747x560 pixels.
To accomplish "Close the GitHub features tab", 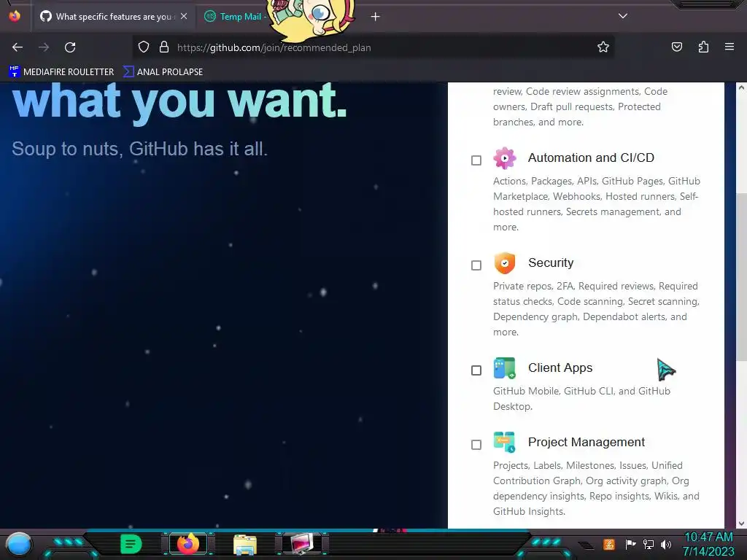I will pyautogui.click(x=184, y=16).
